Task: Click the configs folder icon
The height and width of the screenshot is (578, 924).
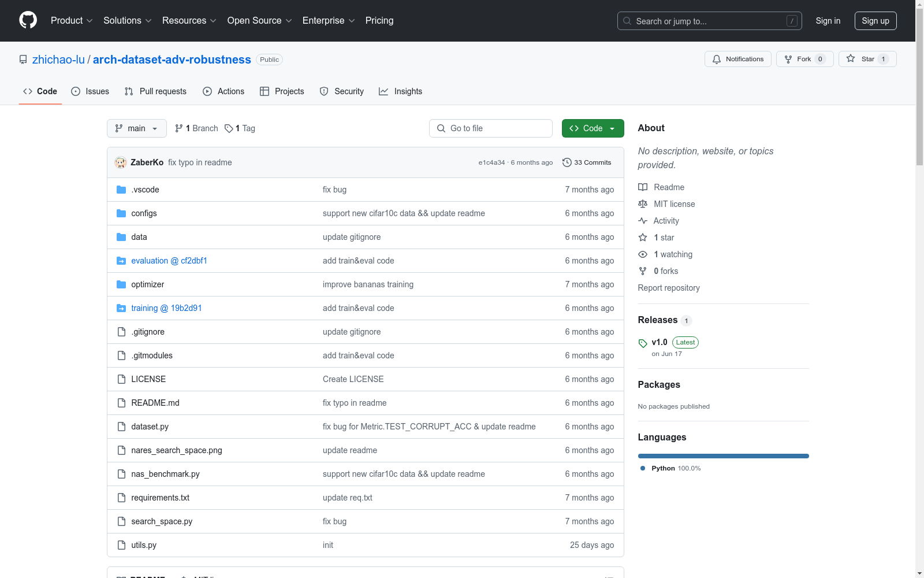Action: pos(121,213)
